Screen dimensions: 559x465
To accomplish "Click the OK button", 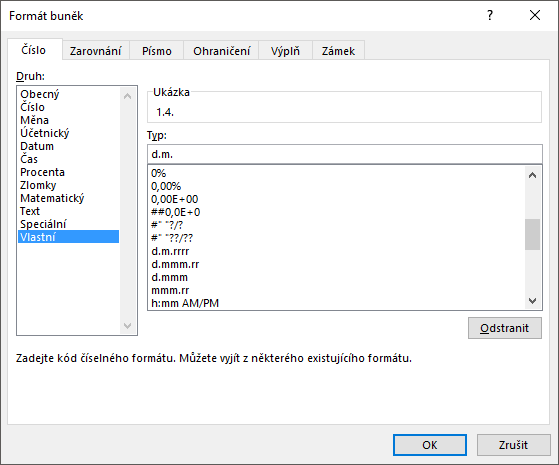I will (x=430, y=445).
